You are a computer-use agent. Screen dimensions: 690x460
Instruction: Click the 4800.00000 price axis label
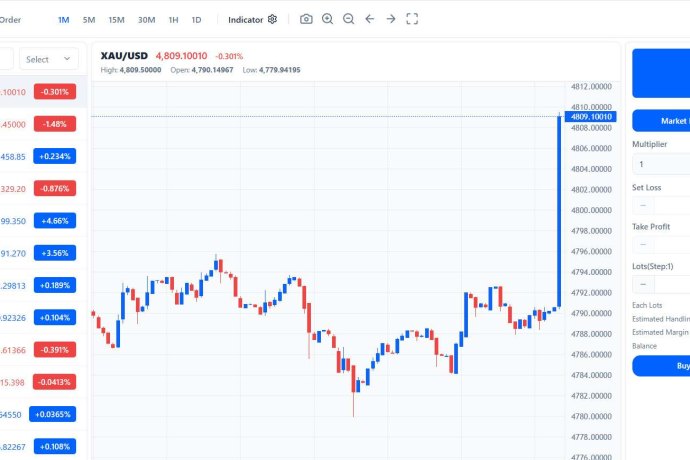[591, 210]
